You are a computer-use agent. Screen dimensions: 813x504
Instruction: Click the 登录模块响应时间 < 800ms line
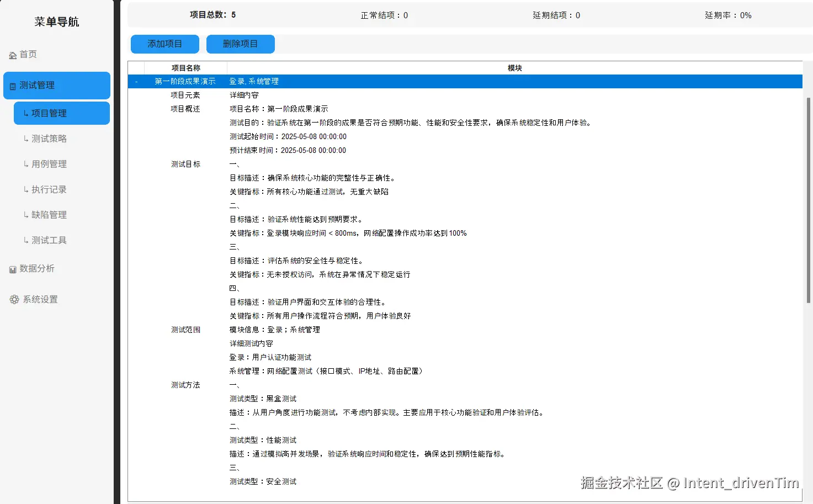coord(348,234)
